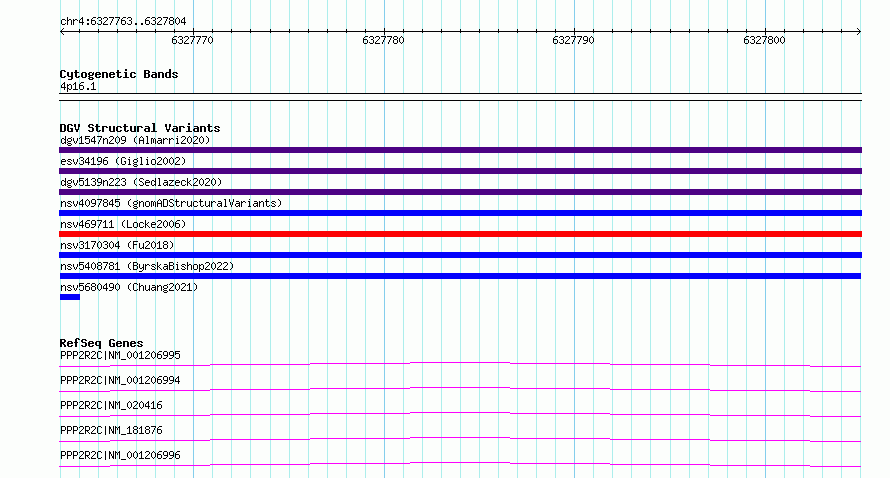Screen dimensions: 890x478
Task: Click the RefSeq Genes track title
Action: click(x=101, y=343)
